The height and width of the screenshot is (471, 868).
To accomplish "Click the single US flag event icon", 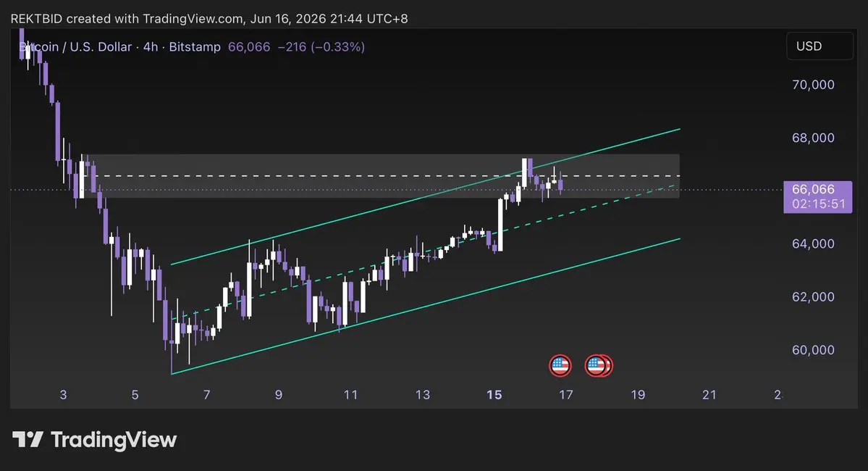I will [x=560, y=366].
